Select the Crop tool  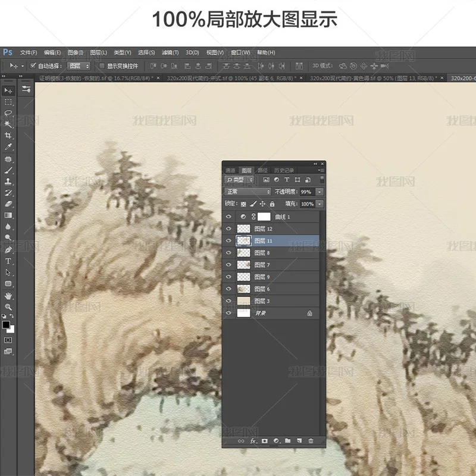[x=8, y=136]
